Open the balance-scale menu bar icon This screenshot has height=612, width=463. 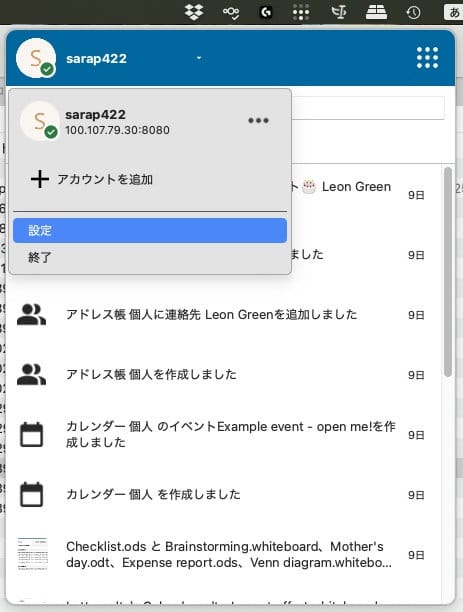pyautogui.click(x=339, y=12)
